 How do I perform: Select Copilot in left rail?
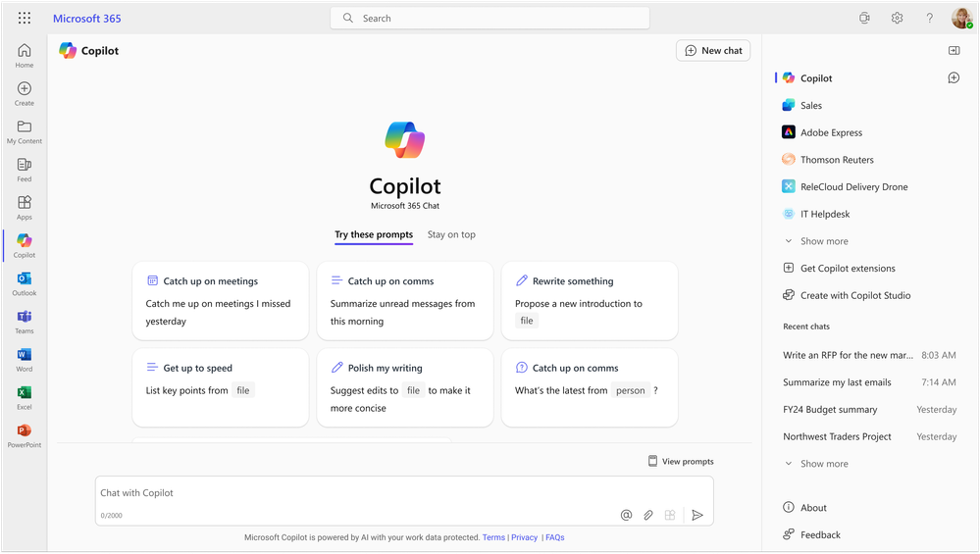coord(25,245)
